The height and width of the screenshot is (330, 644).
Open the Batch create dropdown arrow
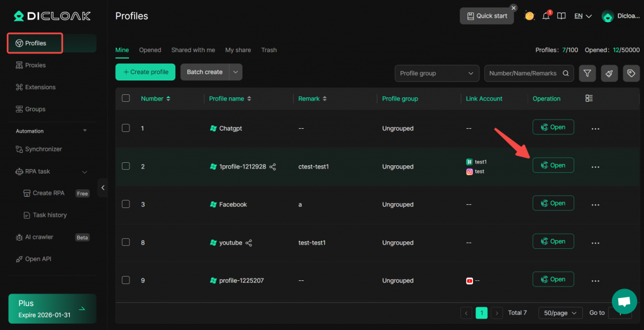(236, 72)
